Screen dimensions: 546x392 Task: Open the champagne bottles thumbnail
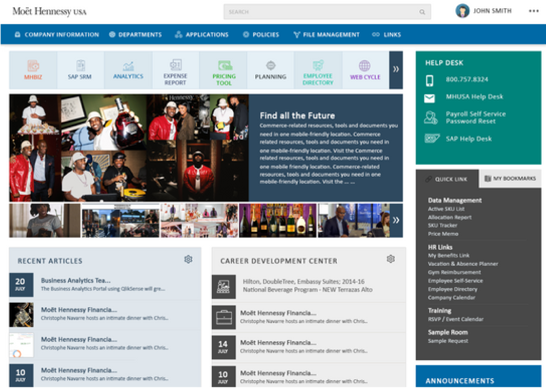click(277, 220)
